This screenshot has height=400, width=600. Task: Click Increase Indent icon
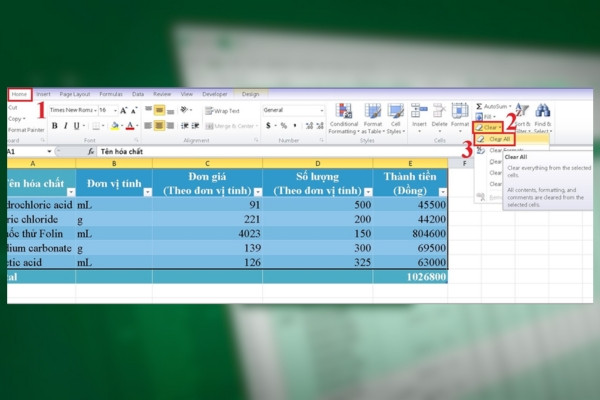pos(195,126)
